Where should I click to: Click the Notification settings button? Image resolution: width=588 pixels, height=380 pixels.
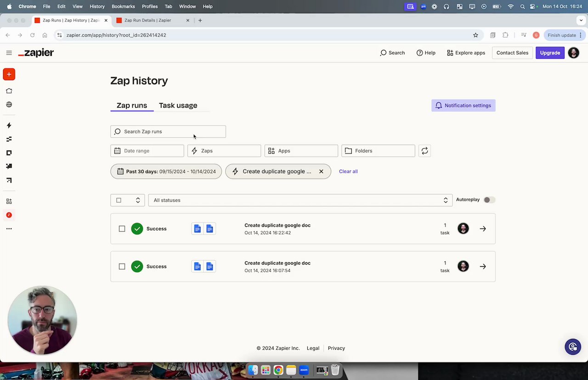click(x=463, y=106)
